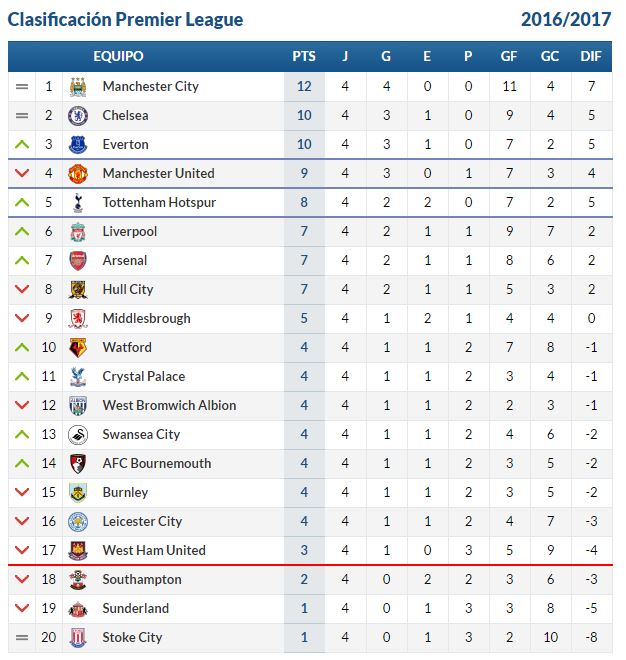Image resolution: width=626 pixels, height=660 pixels.
Task: Click the Watford club crest
Action: pyautogui.click(x=78, y=348)
